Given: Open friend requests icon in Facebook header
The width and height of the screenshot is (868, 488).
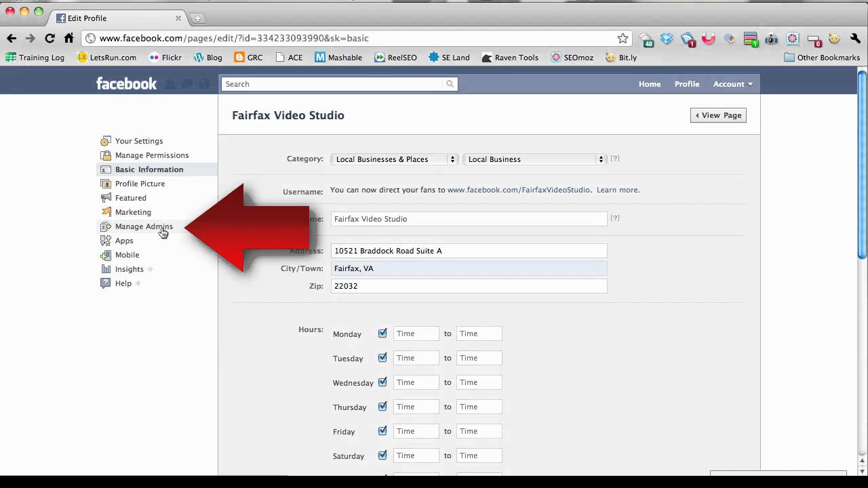Looking at the screenshot, I should click(x=170, y=84).
